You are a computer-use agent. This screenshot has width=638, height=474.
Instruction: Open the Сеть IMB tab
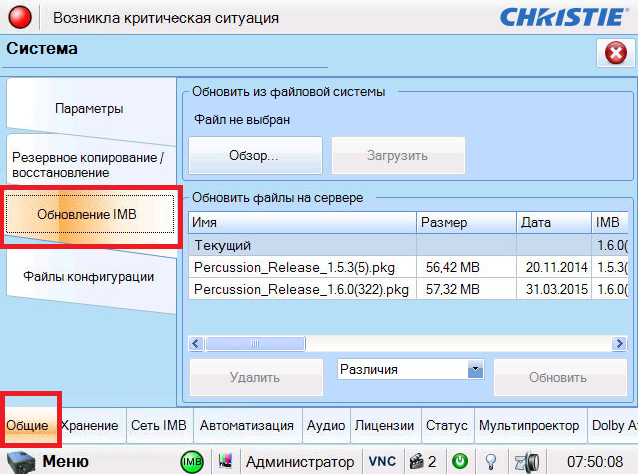coord(159,426)
